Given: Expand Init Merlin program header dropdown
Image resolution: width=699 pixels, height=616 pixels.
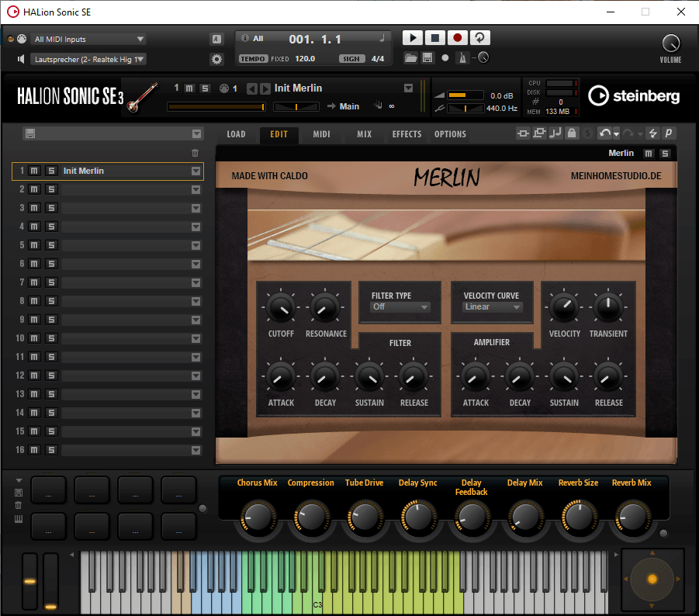Looking at the screenshot, I should point(408,88).
